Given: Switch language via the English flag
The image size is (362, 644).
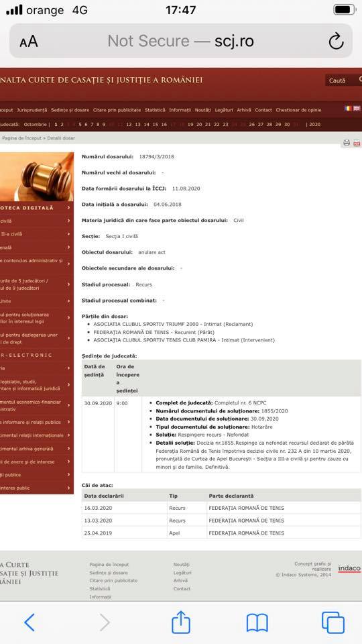Looking at the screenshot, I should pyautogui.click(x=357, y=109).
